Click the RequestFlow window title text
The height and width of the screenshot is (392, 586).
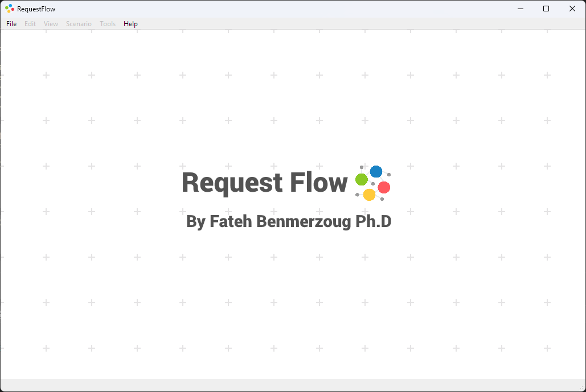pos(36,9)
